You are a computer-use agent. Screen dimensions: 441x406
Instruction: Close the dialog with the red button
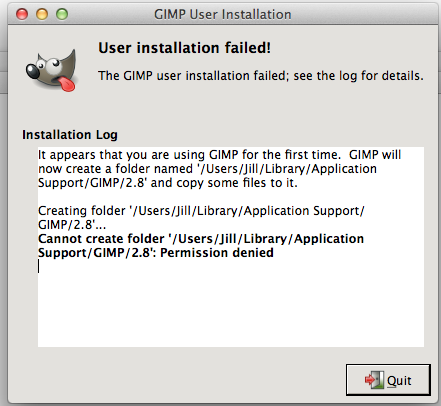[22, 14]
